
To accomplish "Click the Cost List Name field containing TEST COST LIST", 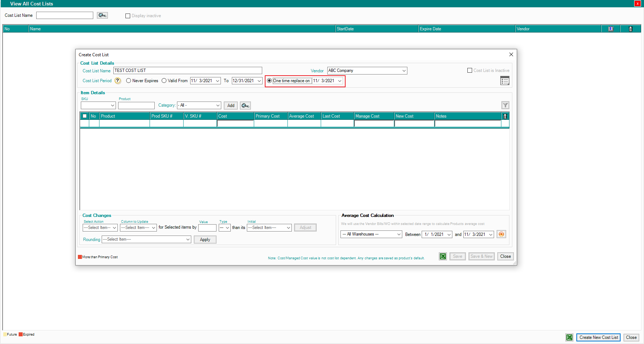I will click(x=187, y=70).
